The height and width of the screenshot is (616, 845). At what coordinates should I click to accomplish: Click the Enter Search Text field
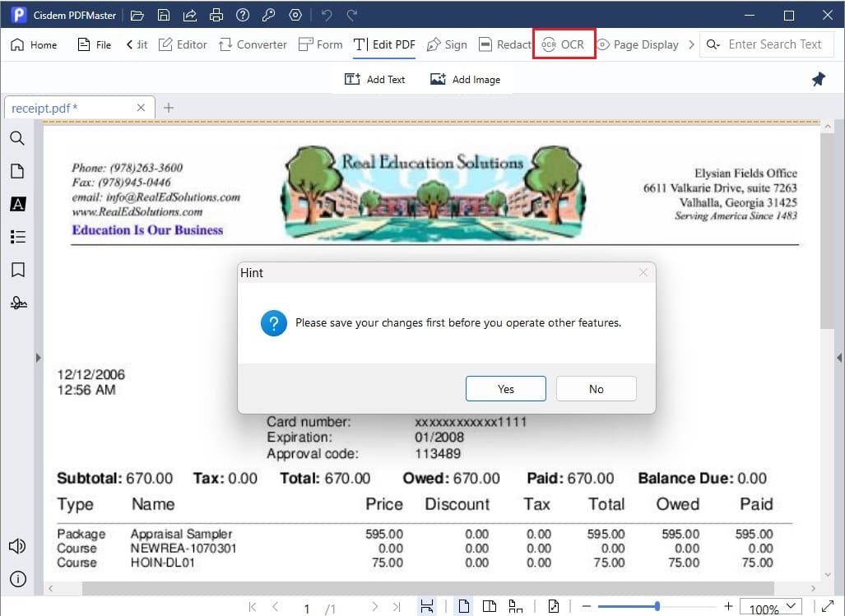tap(775, 44)
